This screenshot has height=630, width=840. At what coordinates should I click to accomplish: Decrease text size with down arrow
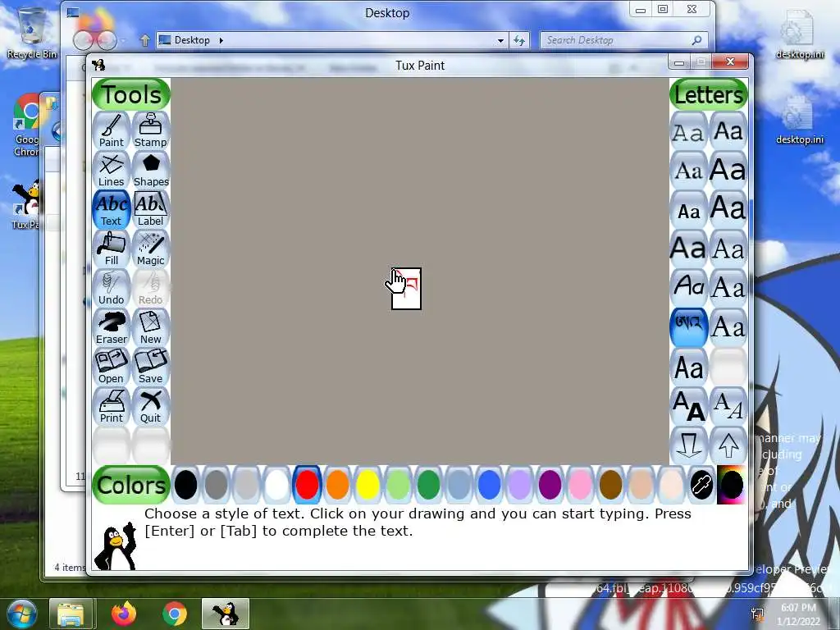point(689,445)
